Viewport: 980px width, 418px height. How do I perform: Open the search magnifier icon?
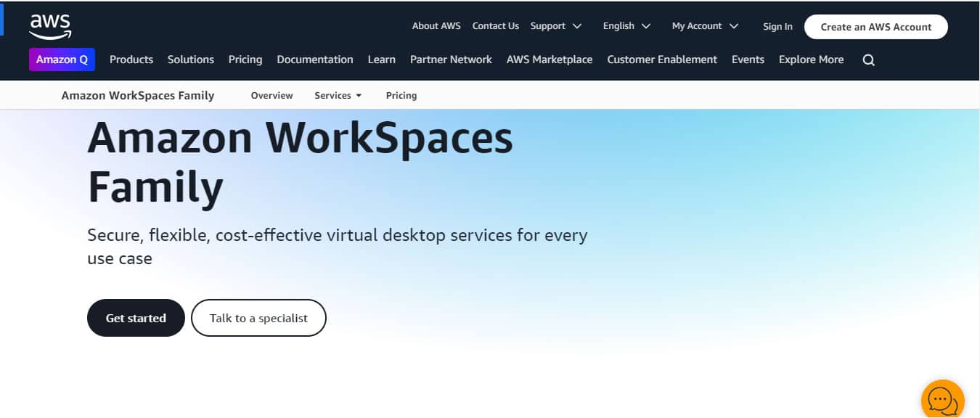[x=868, y=60]
